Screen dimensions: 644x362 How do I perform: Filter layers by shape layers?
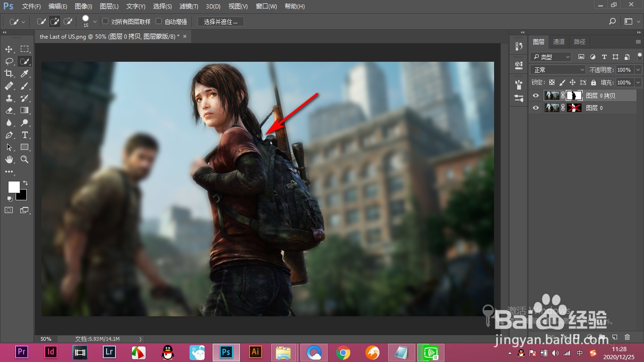[x=615, y=57]
